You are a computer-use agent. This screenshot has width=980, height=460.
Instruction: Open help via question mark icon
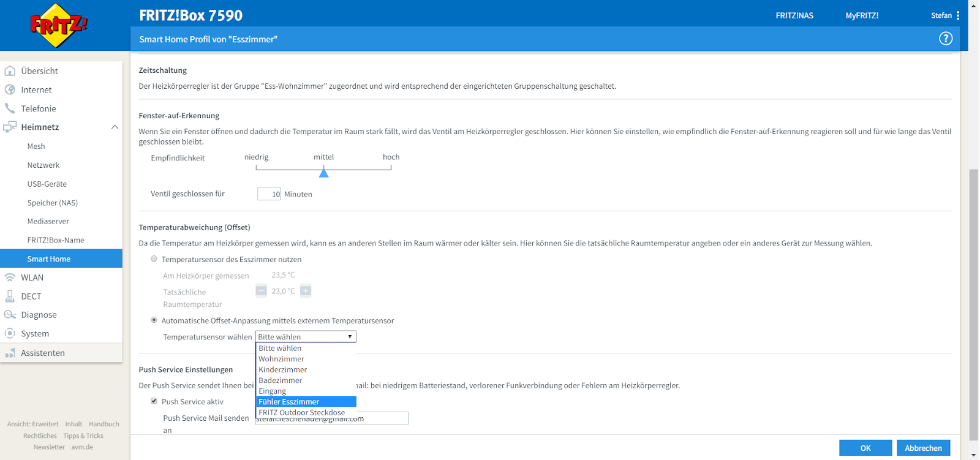pyautogui.click(x=946, y=39)
